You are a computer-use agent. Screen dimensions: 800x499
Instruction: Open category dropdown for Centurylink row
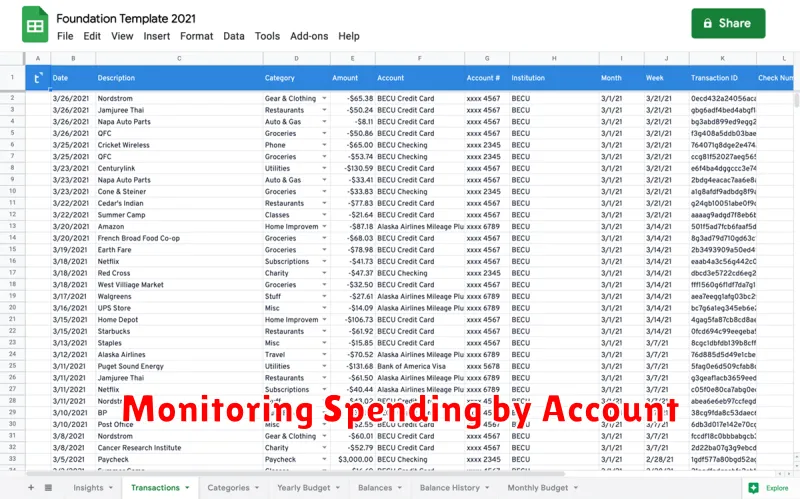[x=324, y=168]
